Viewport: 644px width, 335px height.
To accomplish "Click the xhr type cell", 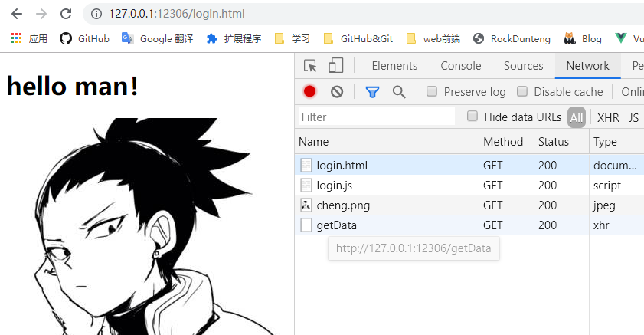I will (601, 225).
